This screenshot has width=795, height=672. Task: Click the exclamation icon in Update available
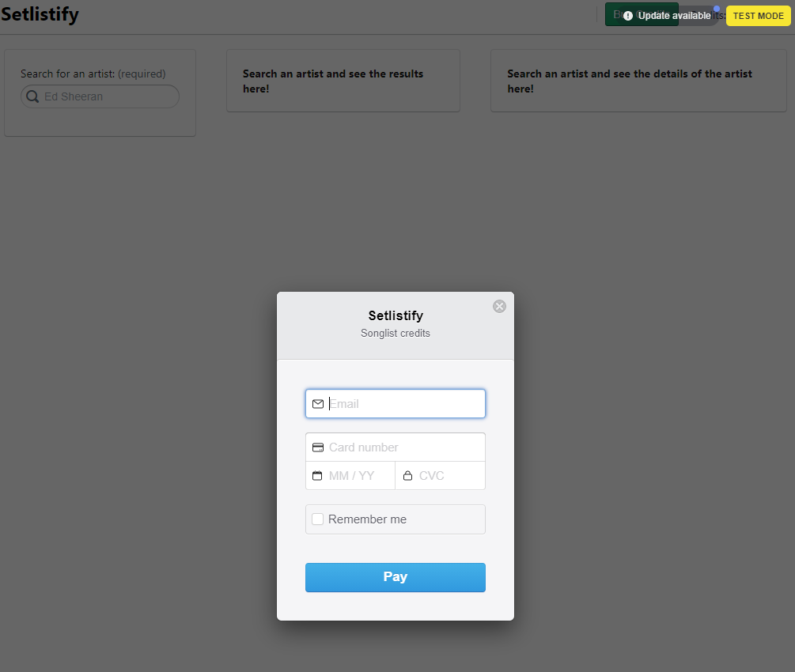[x=627, y=16]
